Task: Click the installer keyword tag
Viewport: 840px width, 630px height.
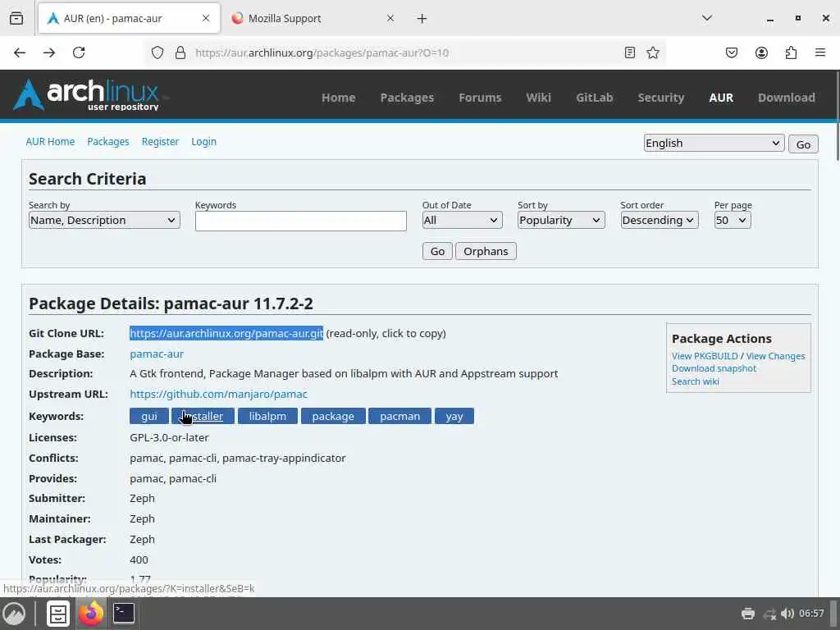Action: point(203,416)
